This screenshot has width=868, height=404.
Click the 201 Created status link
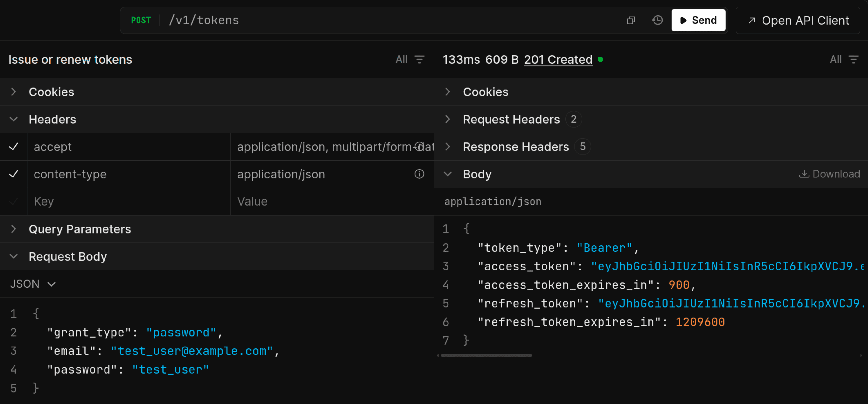point(558,60)
